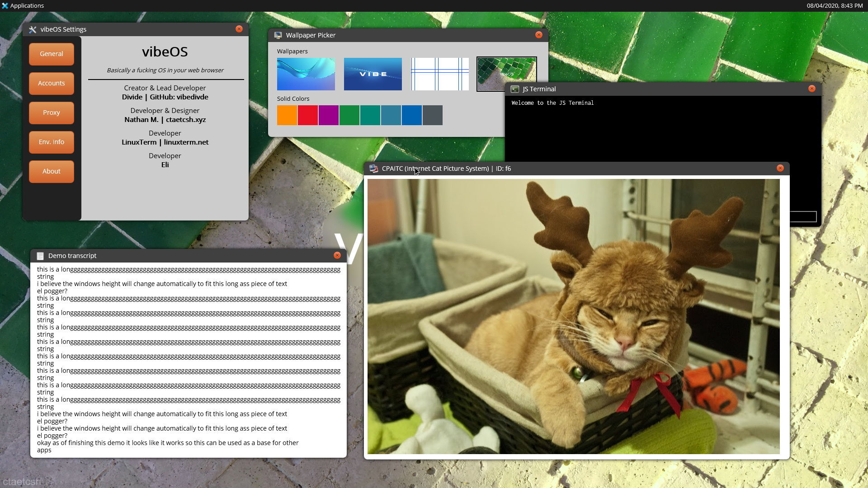Click the JS Terminal input field
The width and height of the screenshot is (868, 488).
[803, 217]
